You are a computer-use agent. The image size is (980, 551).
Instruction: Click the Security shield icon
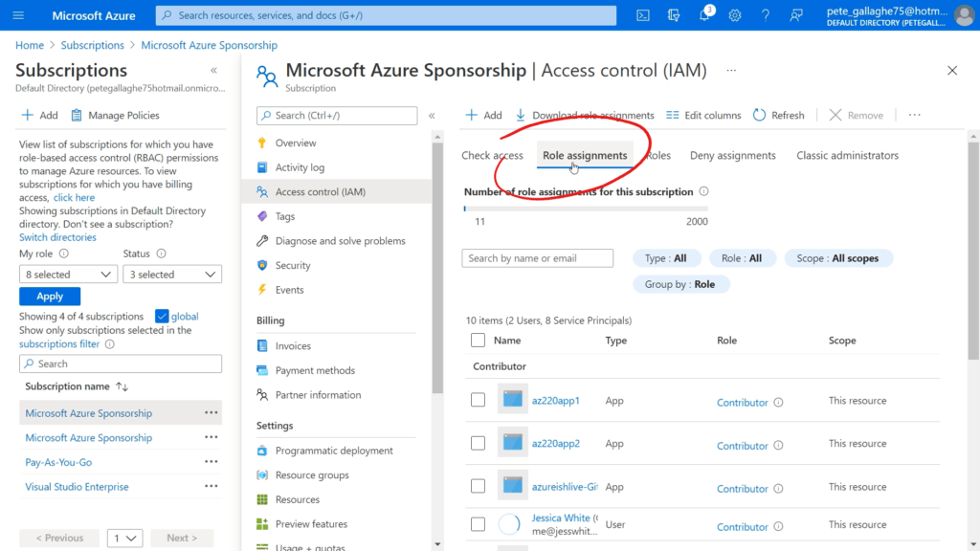point(262,265)
